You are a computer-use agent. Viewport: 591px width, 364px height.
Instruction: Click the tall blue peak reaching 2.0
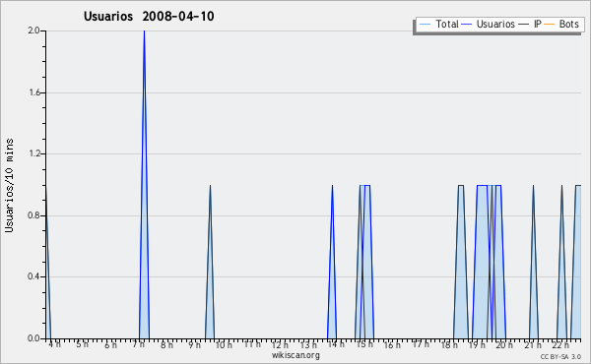pos(144,184)
